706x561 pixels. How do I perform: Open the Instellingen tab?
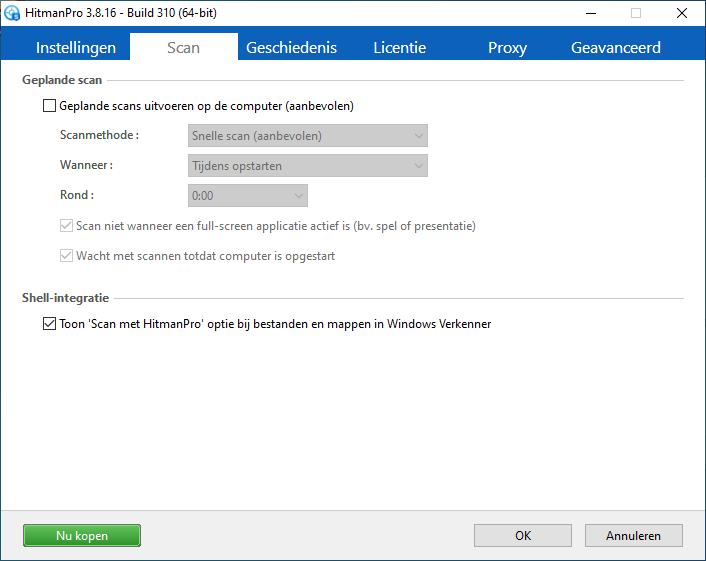(76, 47)
